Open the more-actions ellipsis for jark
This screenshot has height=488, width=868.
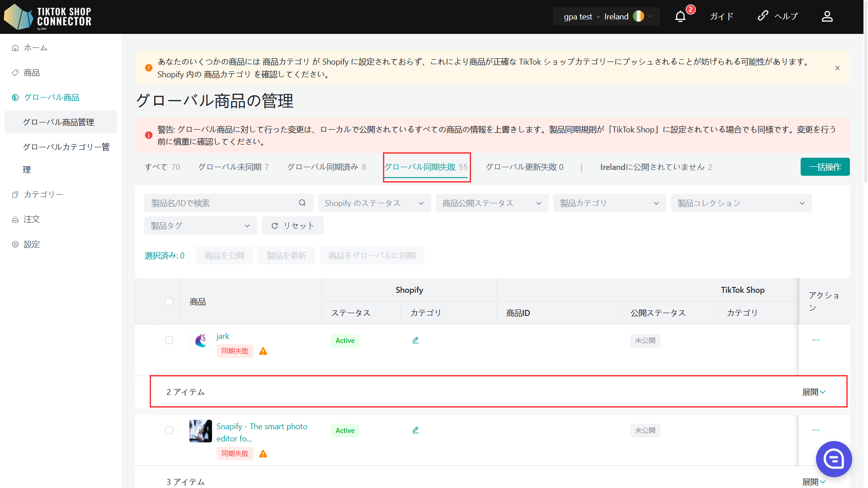pyautogui.click(x=816, y=340)
